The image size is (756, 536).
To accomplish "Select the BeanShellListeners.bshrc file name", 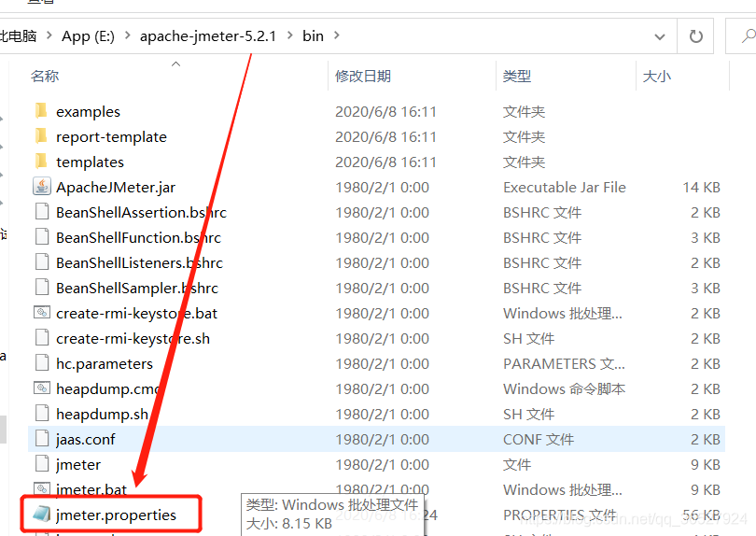I will click(139, 263).
